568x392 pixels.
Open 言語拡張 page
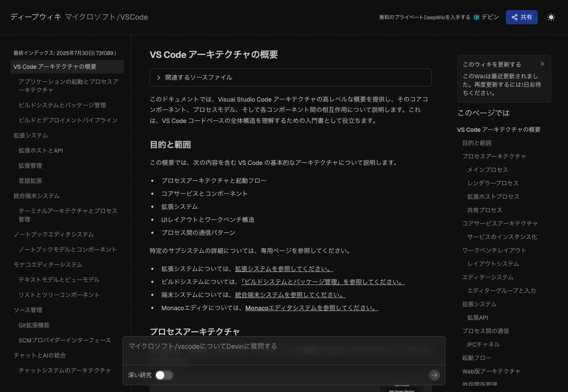pyautogui.click(x=30, y=180)
